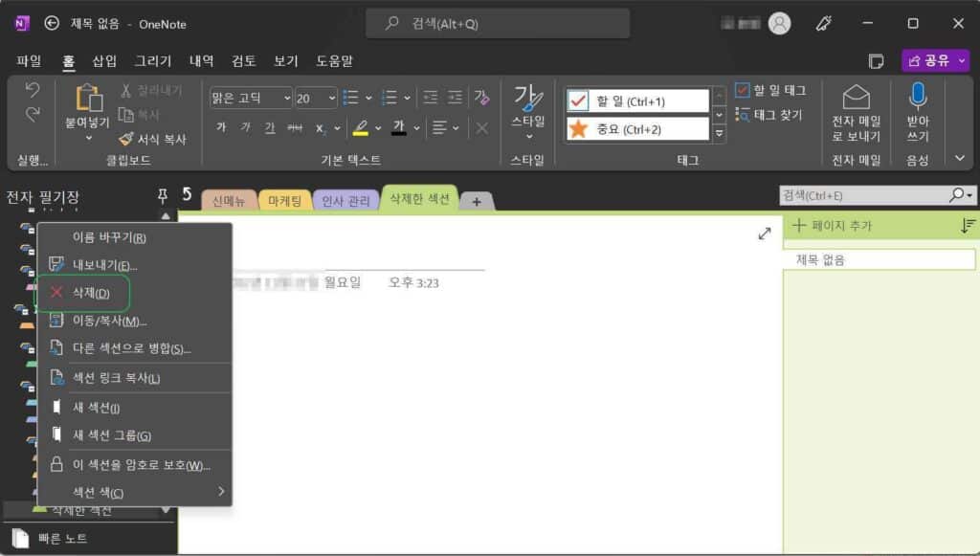Open the 공유 share dropdown arrow
This screenshot has height=556, width=980.
(962, 60)
